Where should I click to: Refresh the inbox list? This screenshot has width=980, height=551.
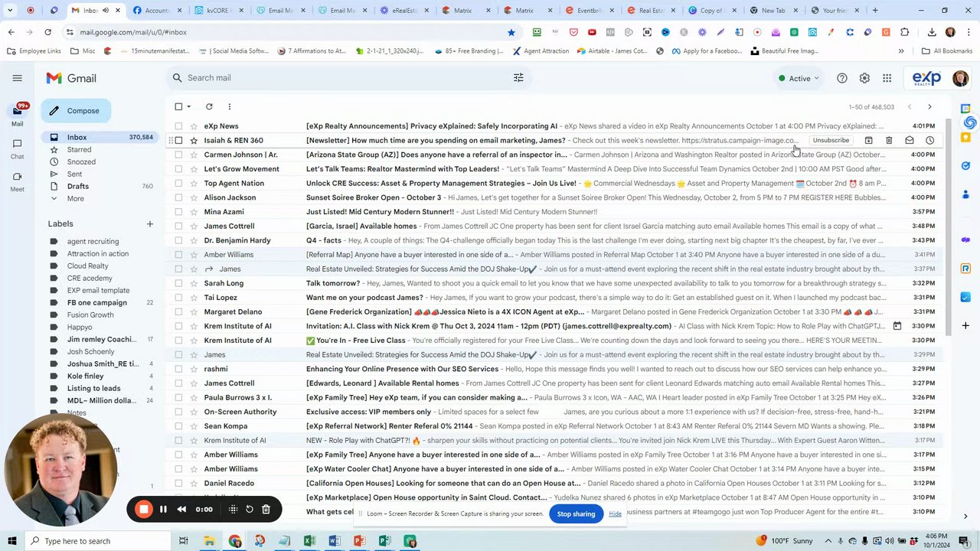click(x=209, y=106)
